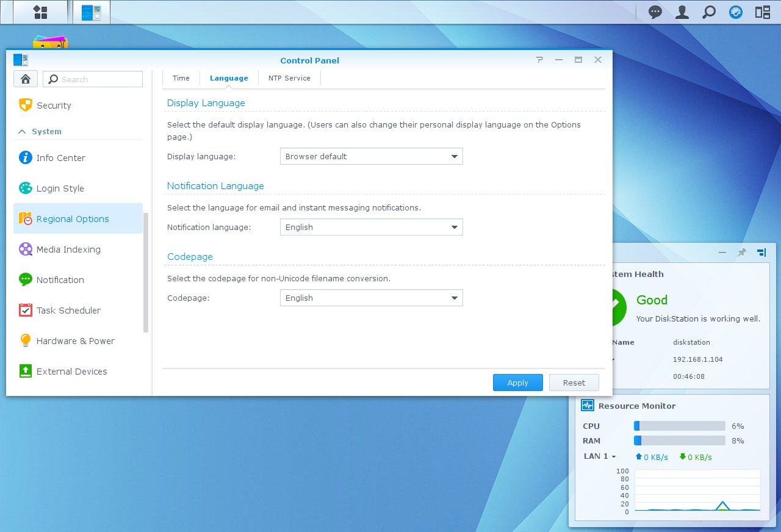Open the widget panel settings icon

761,252
